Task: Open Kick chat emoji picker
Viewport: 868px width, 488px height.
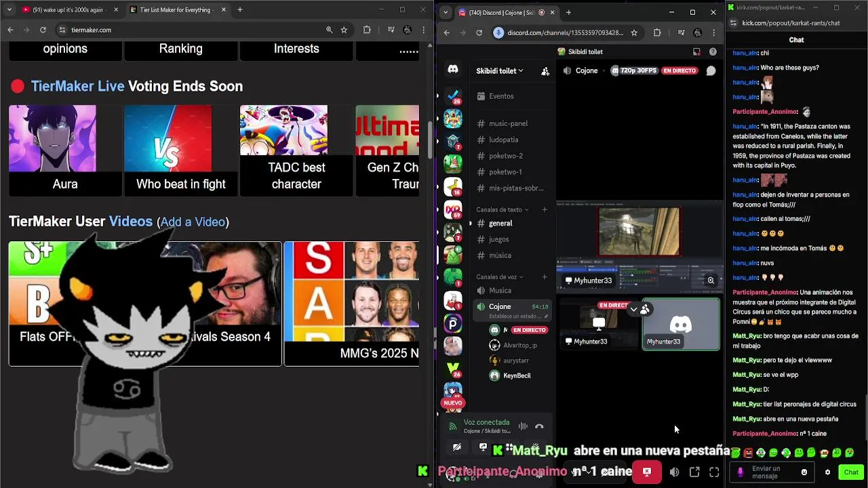Action: (804, 472)
